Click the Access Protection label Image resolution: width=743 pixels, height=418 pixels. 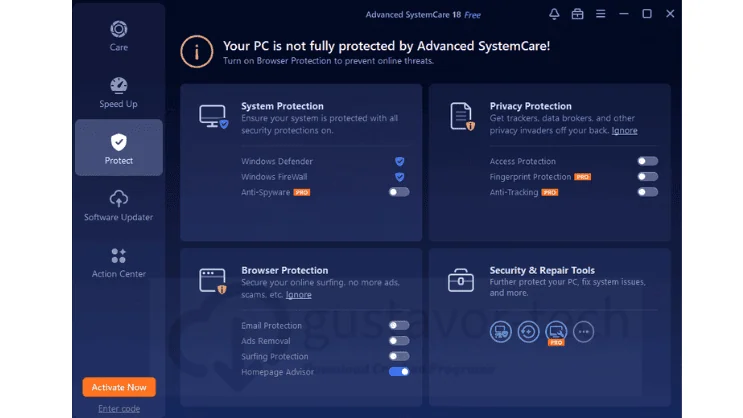tap(523, 161)
